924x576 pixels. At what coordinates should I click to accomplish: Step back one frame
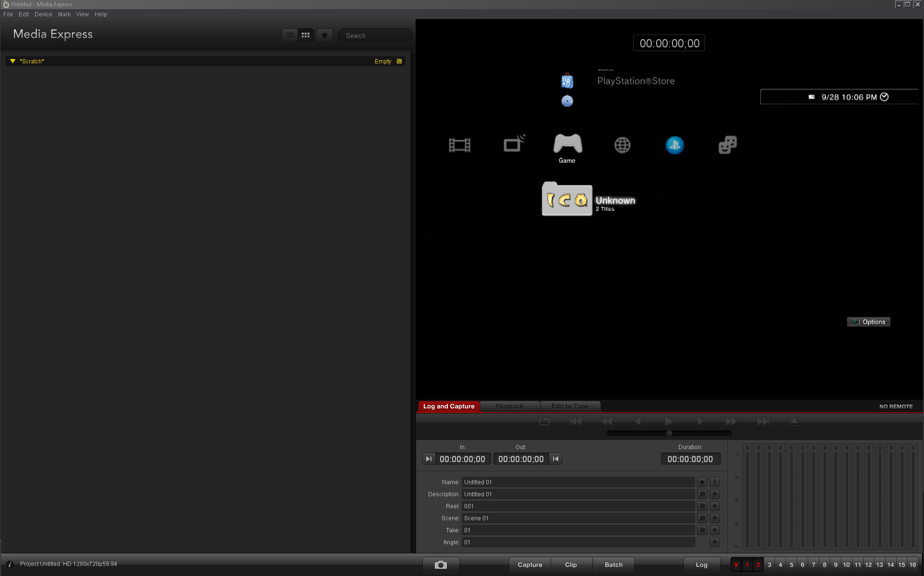pyautogui.click(x=638, y=422)
